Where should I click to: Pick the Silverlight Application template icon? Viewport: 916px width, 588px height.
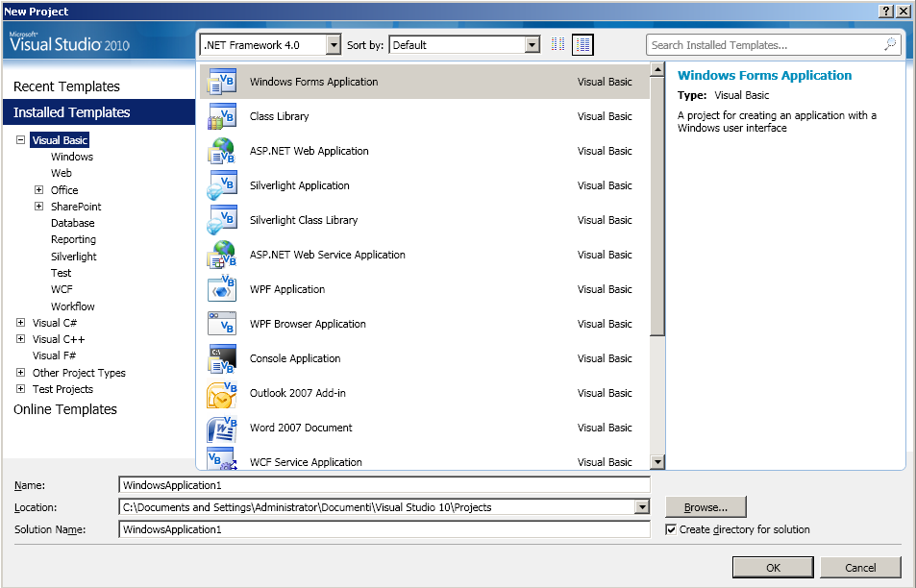click(x=222, y=185)
